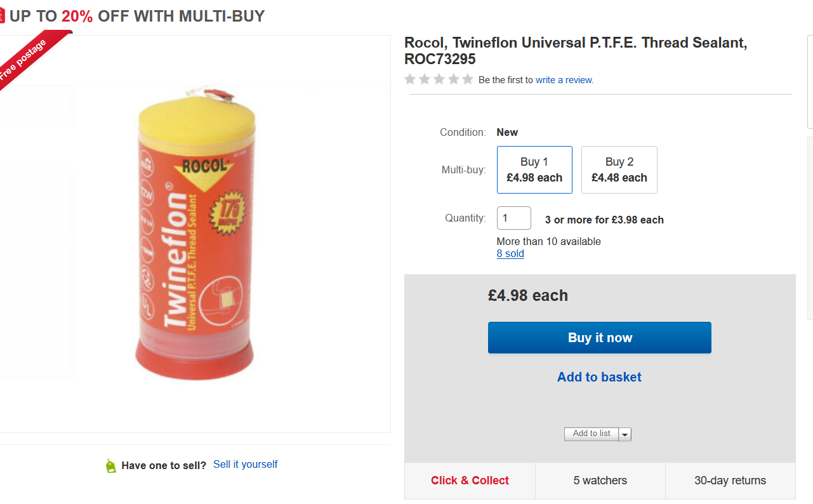Image resolution: width=813 pixels, height=504 pixels.
Task: Open the write a review link
Action: (564, 80)
